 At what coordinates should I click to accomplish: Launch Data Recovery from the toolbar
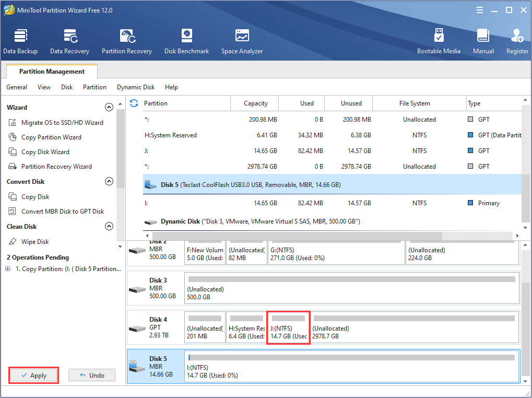coord(69,41)
